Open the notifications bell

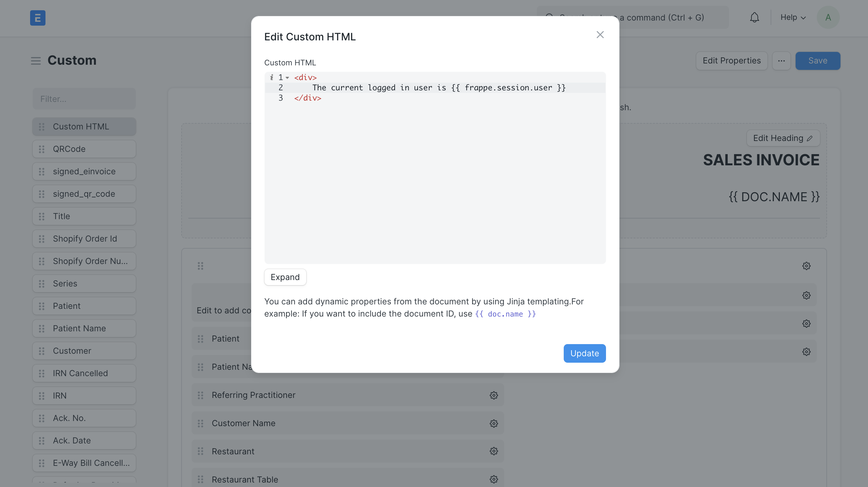pos(754,17)
